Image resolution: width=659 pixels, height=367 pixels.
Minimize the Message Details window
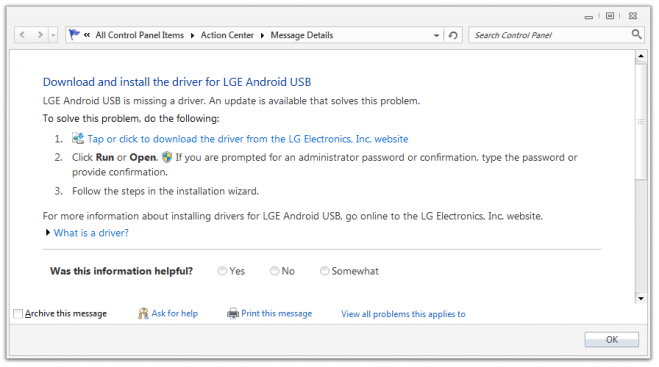589,16
